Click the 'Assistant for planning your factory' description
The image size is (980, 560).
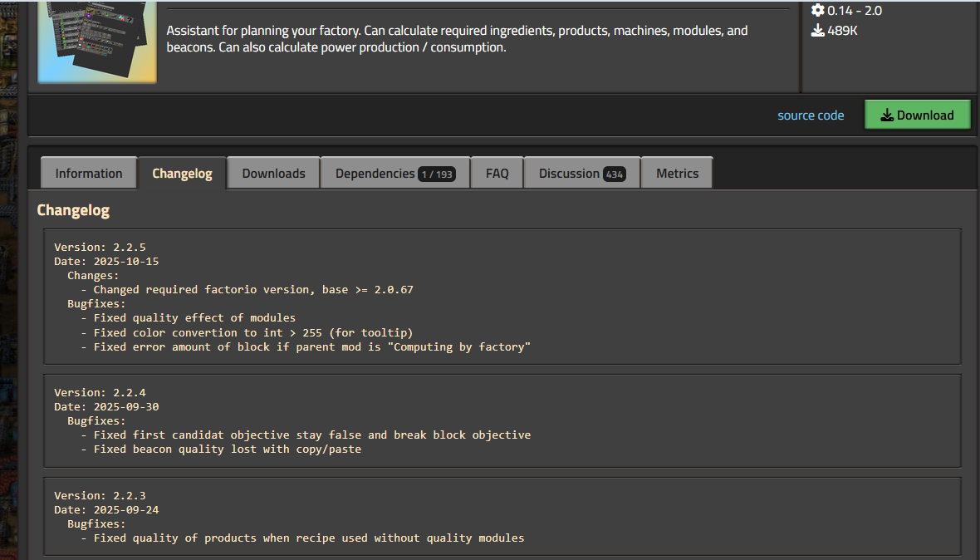(457, 39)
